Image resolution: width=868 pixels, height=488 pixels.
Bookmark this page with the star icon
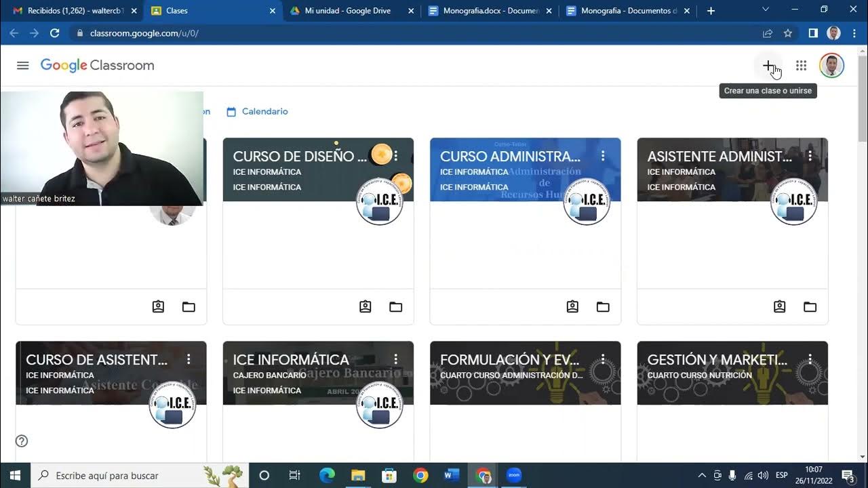(788, 33)
